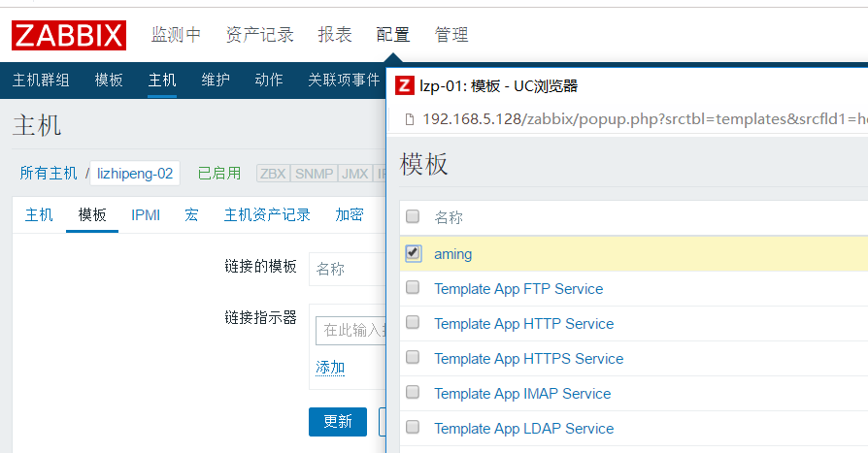Check Template App IMAP Service checkbox
Screen dimensions: 868x453
[413, 392]
